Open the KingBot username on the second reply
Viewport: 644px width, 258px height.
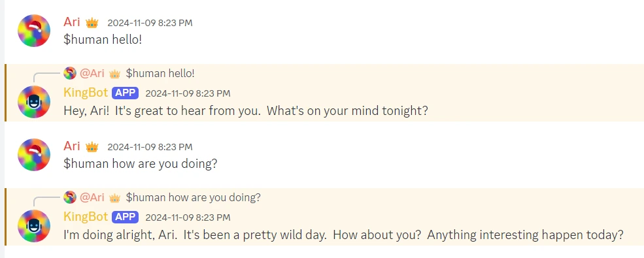click(x=86, y=217)
